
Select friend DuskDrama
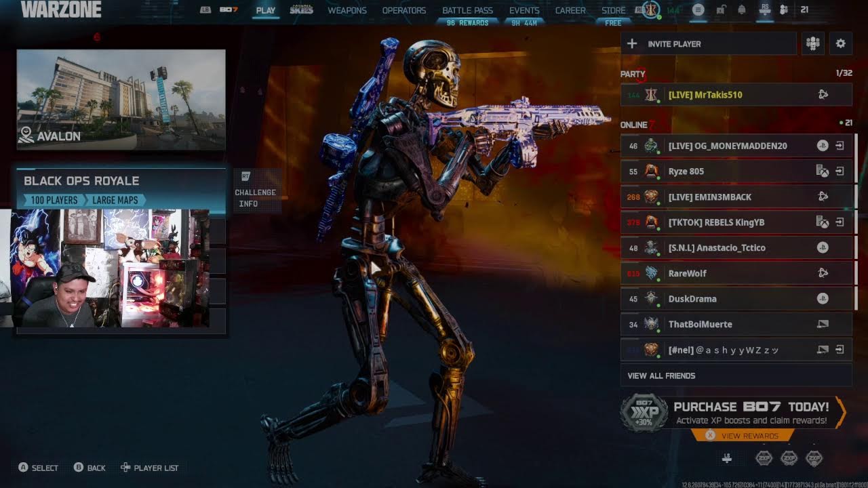click(736, 299)
